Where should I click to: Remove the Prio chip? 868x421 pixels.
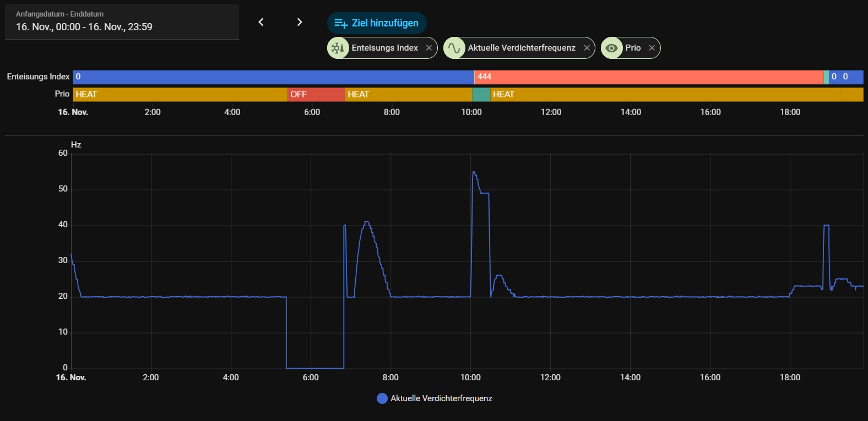click(652, 48)
